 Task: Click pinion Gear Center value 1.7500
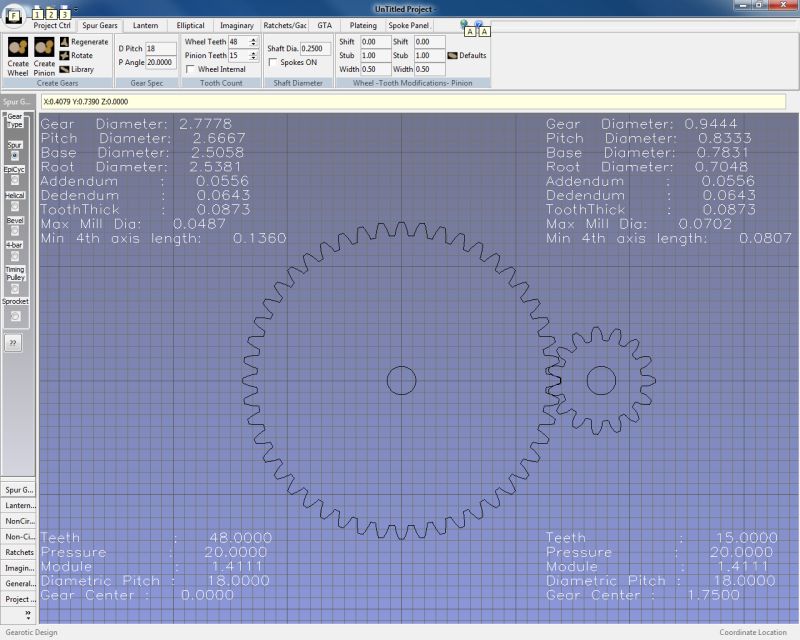click(713, 595)
